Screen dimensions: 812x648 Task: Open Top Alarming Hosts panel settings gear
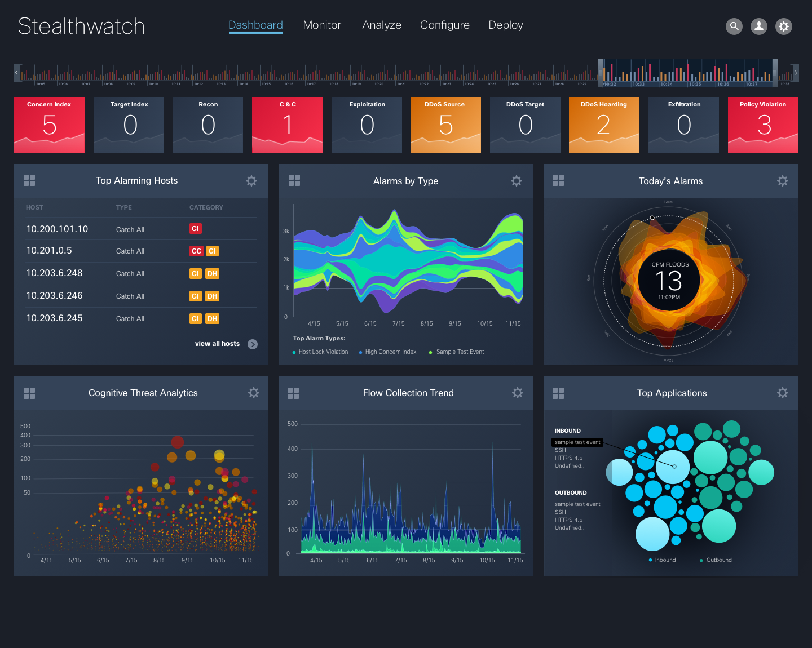click(x=251, y=181)
